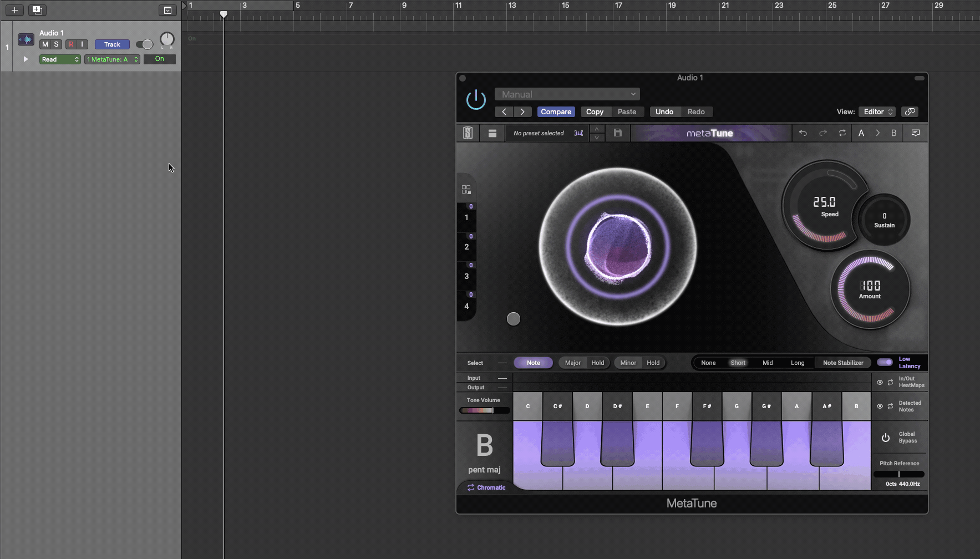This screenshot has width=980, height=559.
Task: Select group slot 3
Action: click(x=466, y=276)
